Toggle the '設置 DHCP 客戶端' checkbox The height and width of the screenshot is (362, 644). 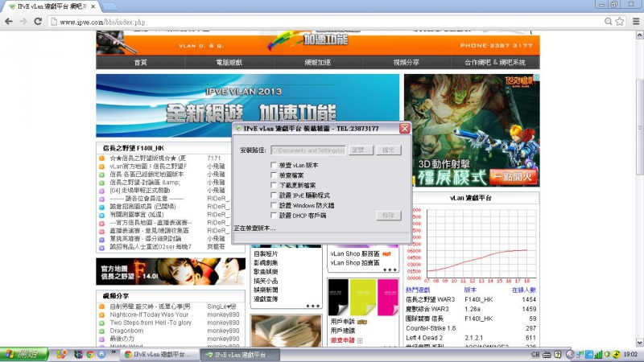pyautogui.click(x=275, y=216)
